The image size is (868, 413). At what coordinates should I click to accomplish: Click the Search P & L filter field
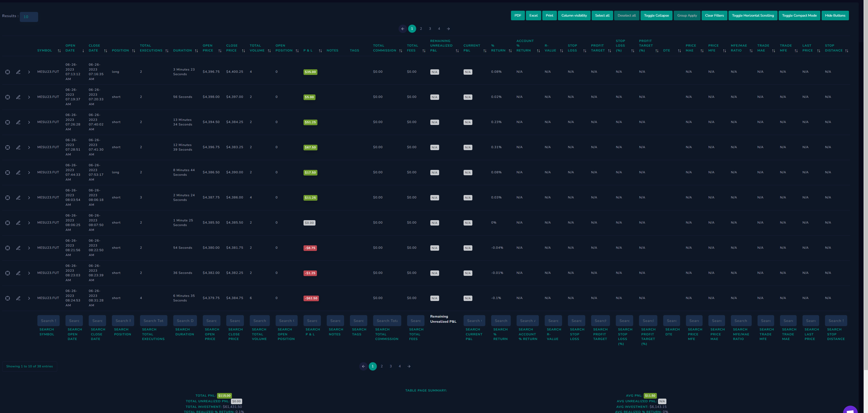pos(312,321)
